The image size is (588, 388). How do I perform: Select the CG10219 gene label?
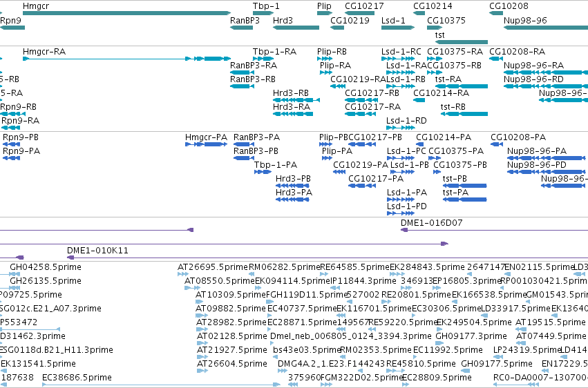click(x=350, y=21)
